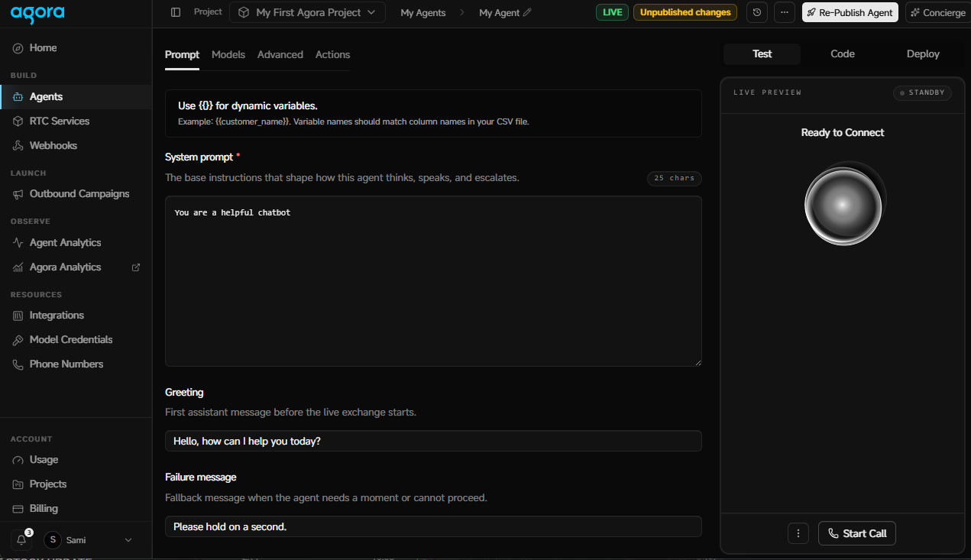
Task: Switch to the Advanced tab
Action: [x=280, y=54]
